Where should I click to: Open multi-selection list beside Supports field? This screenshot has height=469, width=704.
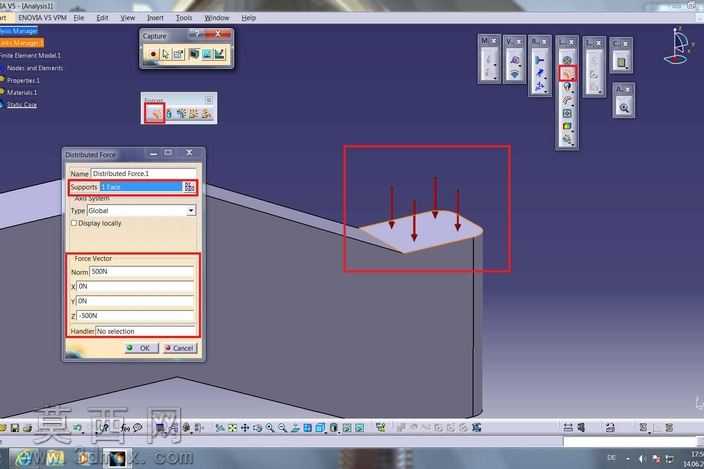[189, 187]
